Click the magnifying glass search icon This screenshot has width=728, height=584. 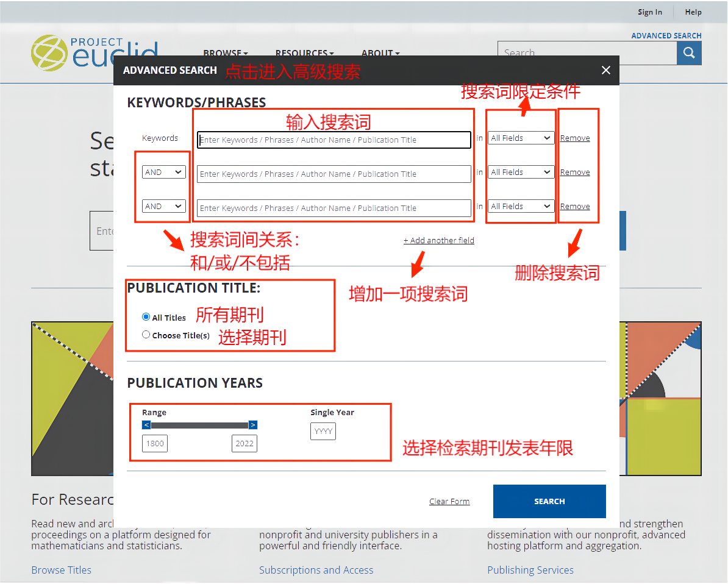[x=689, y=53]
